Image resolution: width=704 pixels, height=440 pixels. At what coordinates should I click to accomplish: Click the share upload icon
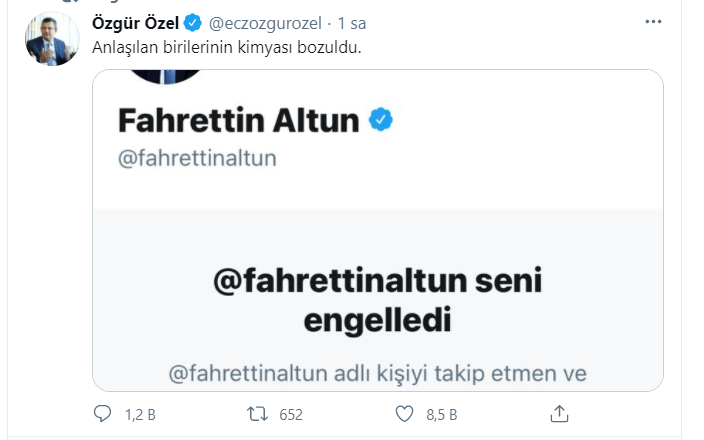pyautogui.click(x=560, y=413)
